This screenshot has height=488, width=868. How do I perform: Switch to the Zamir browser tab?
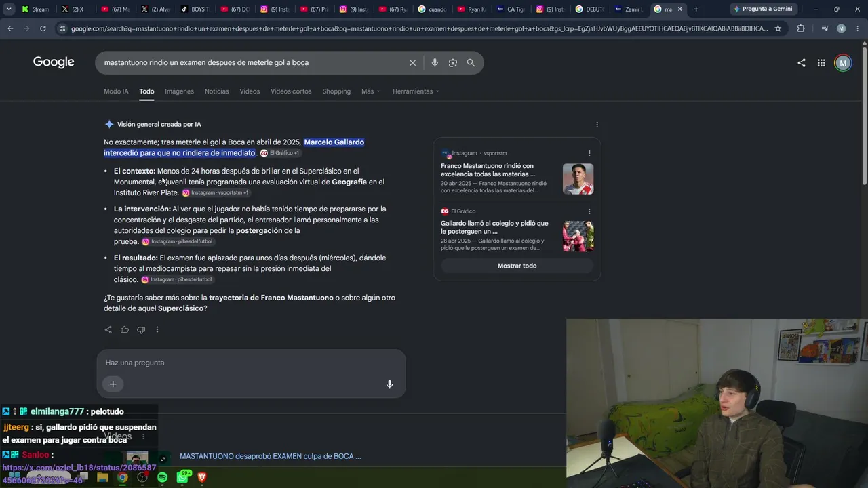(629, 9)
